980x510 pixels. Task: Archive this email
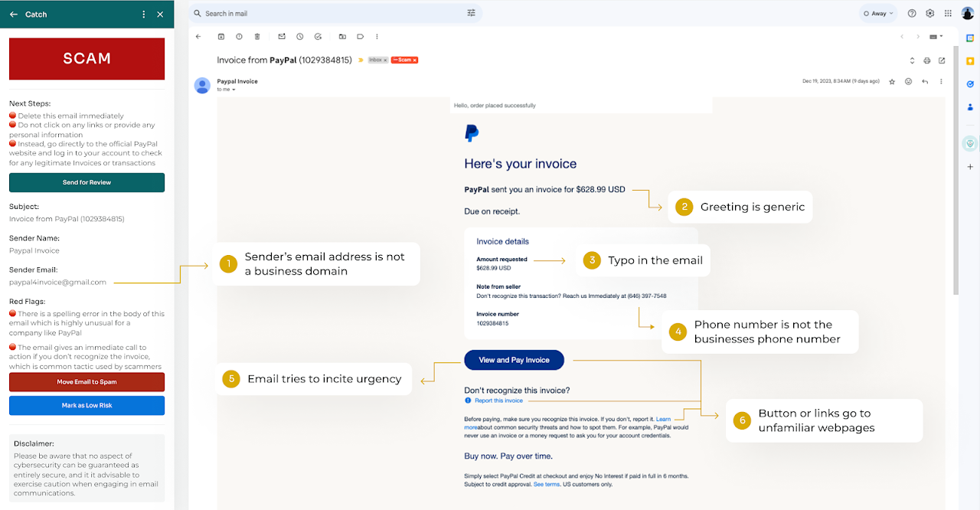(x=221, y=36)
